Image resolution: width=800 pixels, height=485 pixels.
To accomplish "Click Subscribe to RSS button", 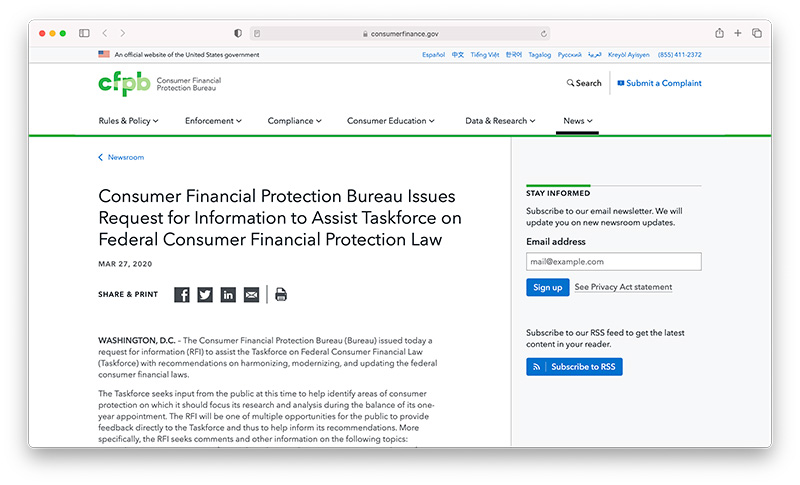I will click(x=574, y=367).
